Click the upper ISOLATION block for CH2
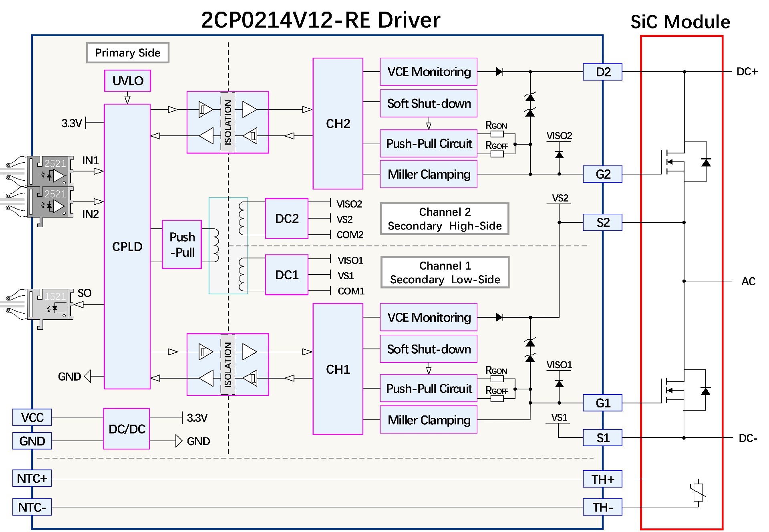 (x=227, y=122)
